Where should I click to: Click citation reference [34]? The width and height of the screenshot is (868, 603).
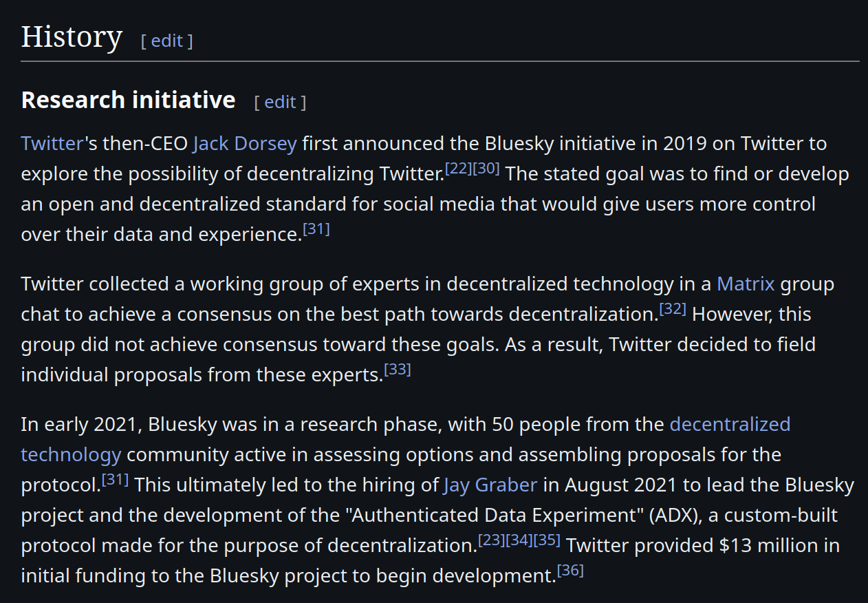(519, 540)
